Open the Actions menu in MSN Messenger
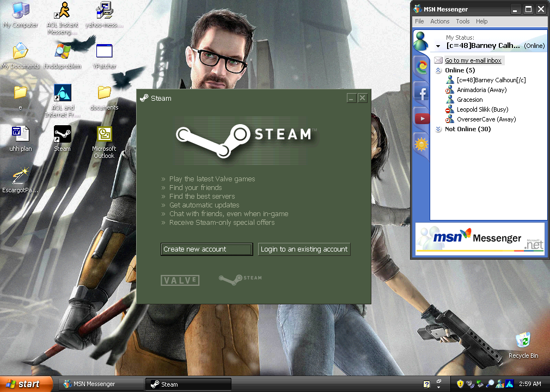This screenshot has width=550, height=392. tap(439, 21)
